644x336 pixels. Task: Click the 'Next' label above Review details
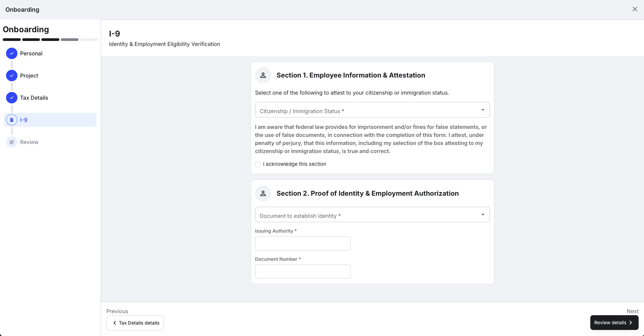(x=633, y=311)
